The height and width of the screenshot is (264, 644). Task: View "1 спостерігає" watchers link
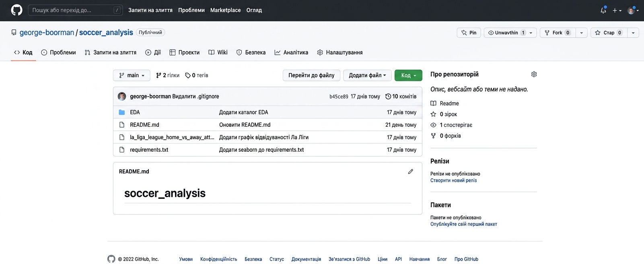451,125
